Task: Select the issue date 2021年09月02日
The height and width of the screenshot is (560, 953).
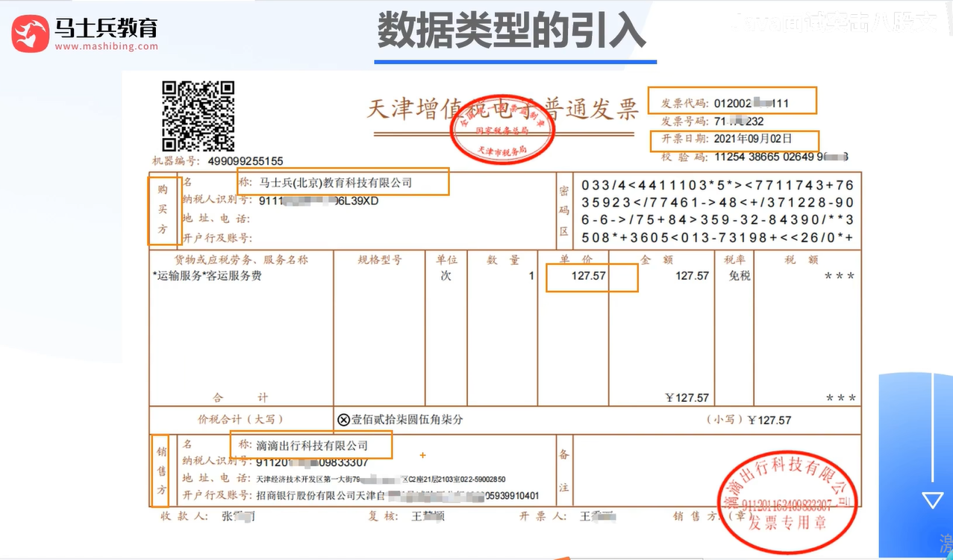Action: point(753,139)
